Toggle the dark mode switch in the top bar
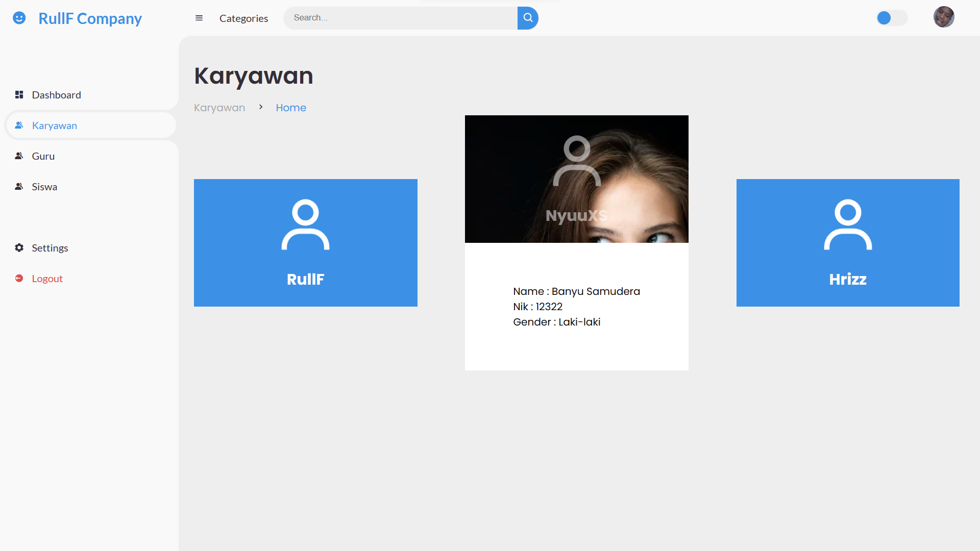Screen dimensions: 980x551 point(891,18)
